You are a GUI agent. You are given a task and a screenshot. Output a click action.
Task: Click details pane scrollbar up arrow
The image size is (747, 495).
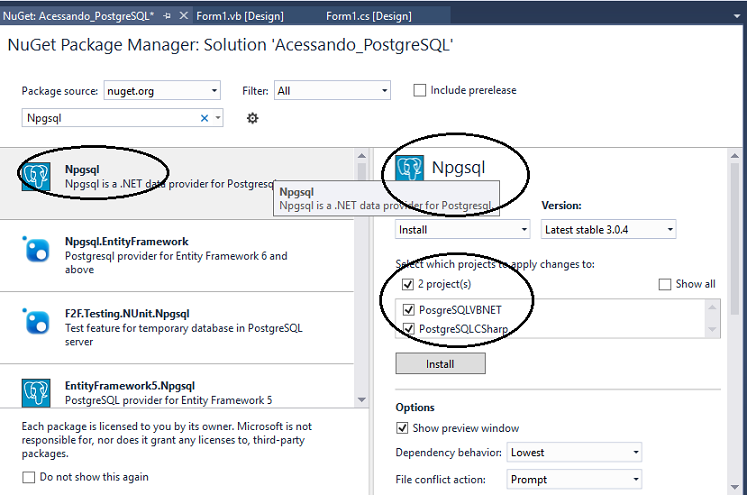(735, 156)
